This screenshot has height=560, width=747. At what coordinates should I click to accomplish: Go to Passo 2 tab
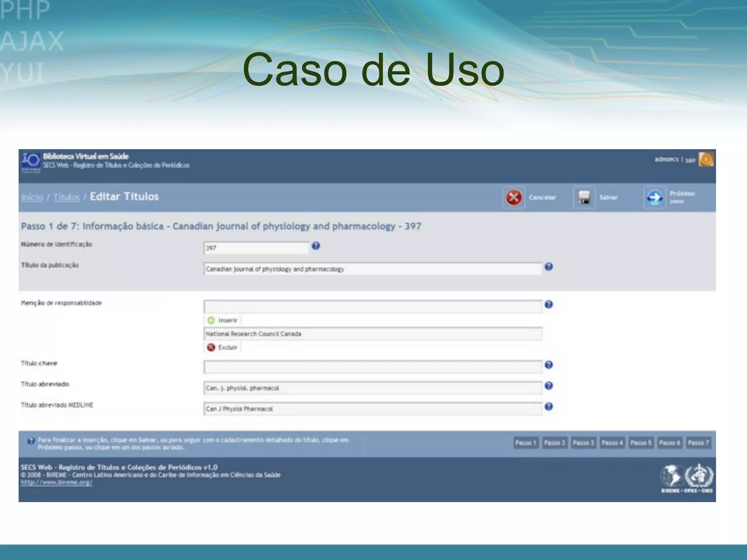pyautogui.click(x=555, y=443)
